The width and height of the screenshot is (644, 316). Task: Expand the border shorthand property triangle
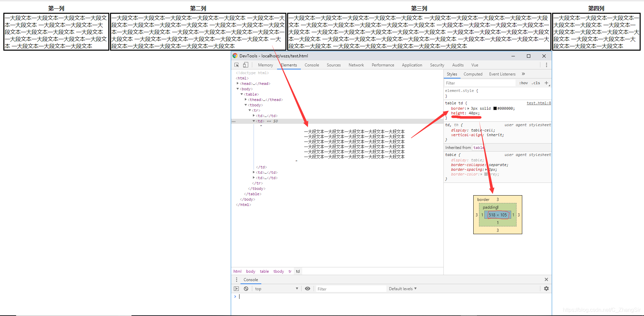click(x=469, y=108)
